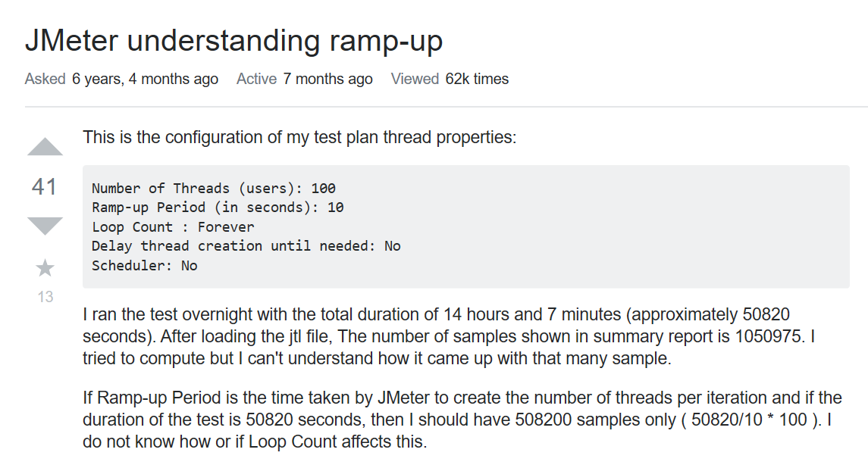Viewport: 868px width, 465px height.
Task: Click the vote score number 41
Action: point(45,186)
